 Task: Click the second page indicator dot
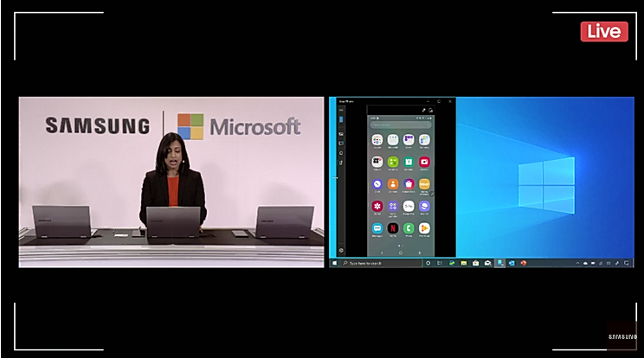[x=402, y=246]
